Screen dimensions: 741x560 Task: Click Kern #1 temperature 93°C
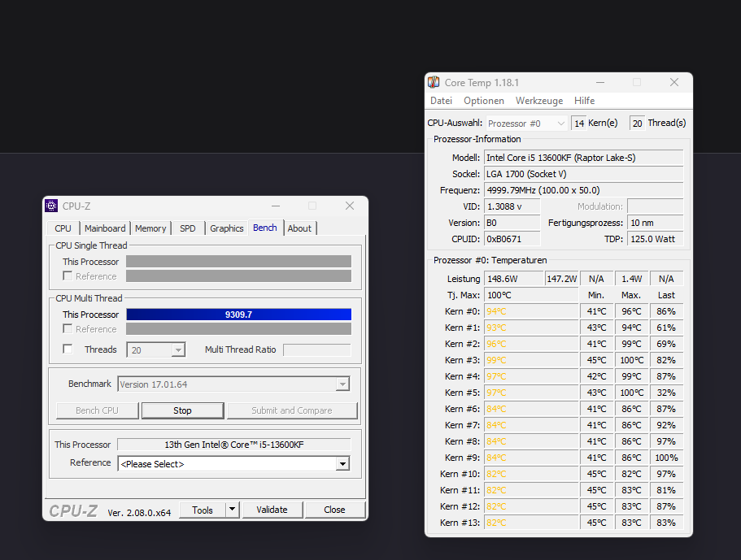tap(531, 328)
